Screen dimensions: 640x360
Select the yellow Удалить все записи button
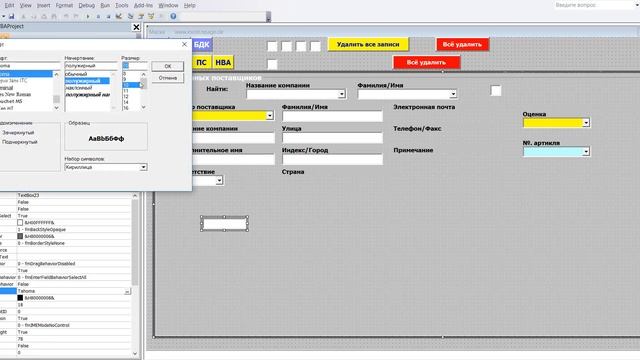368,44
